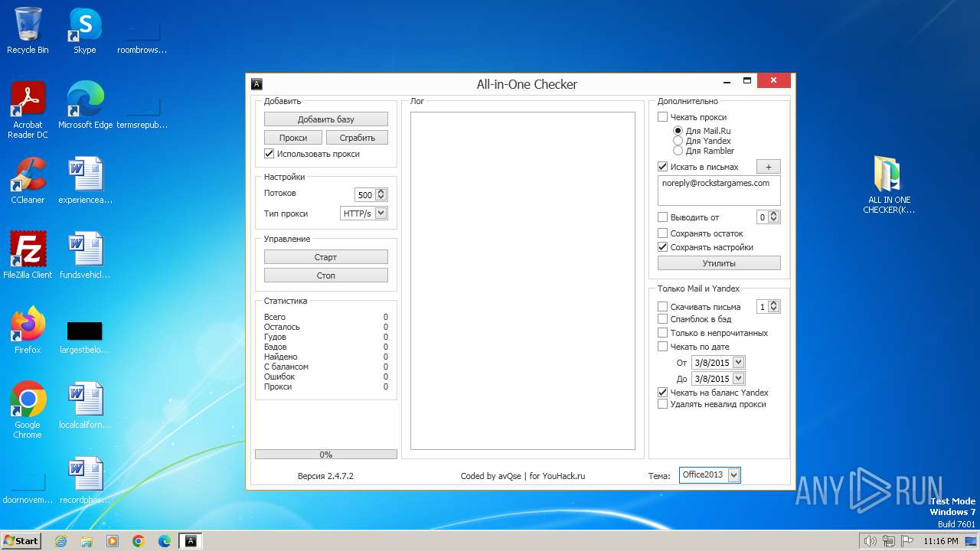
Task: Select the Firefox desktop shortcut
Action: (x=28, y=331)
